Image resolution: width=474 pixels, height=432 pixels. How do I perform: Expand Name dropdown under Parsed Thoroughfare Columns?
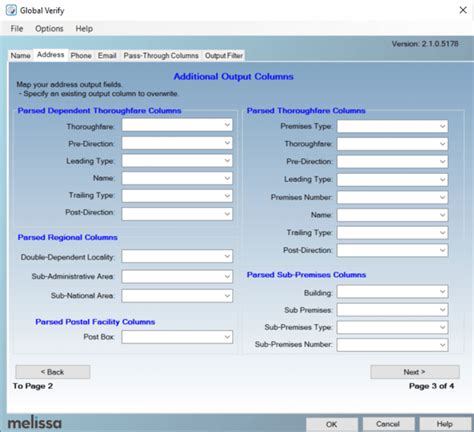coord(392,215)
